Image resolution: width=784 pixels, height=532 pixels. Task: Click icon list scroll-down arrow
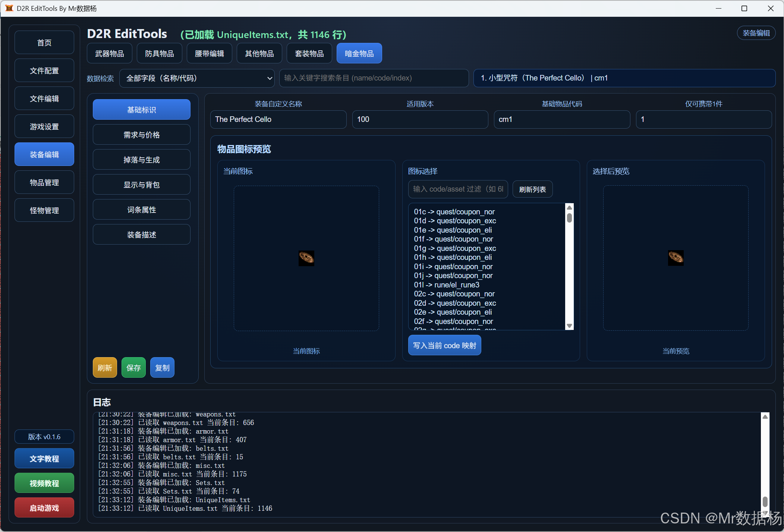[569, 326]
